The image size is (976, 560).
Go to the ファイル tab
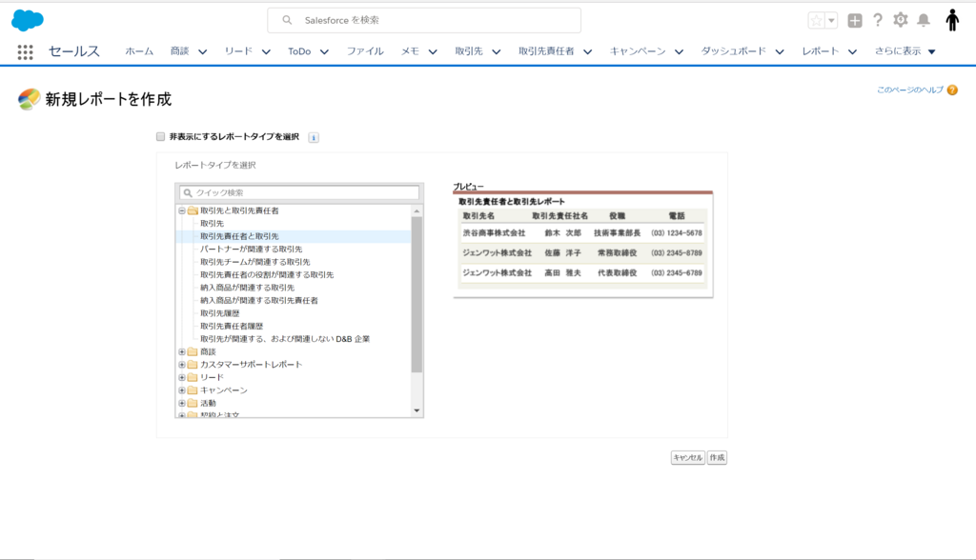(365, 51)
